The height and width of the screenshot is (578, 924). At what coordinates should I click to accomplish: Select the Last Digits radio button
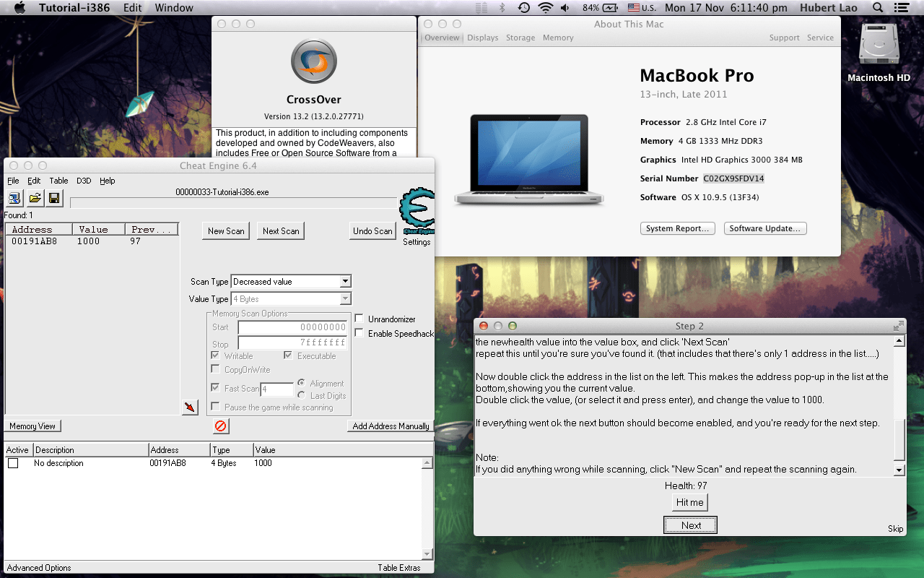[302, 395]
